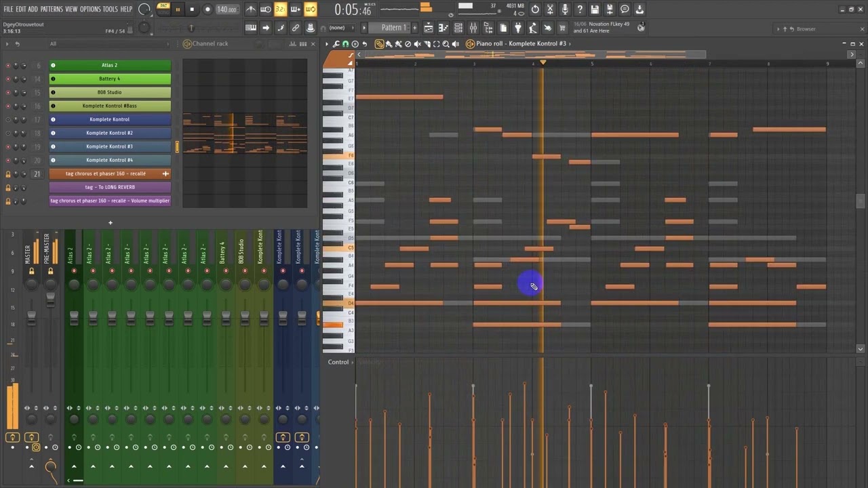Toggle the metronome icon
This screenshot has height=488, width=868.
(x=251, y=9)
